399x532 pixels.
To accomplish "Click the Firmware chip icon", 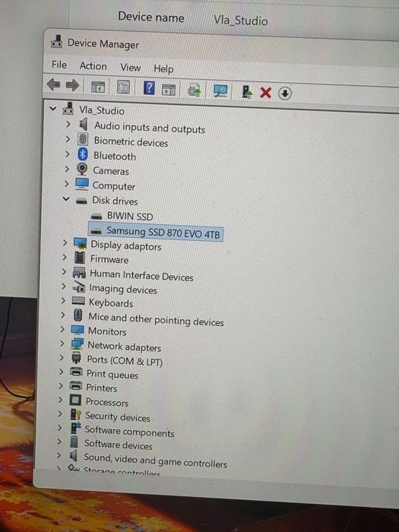I will point(79,258).
